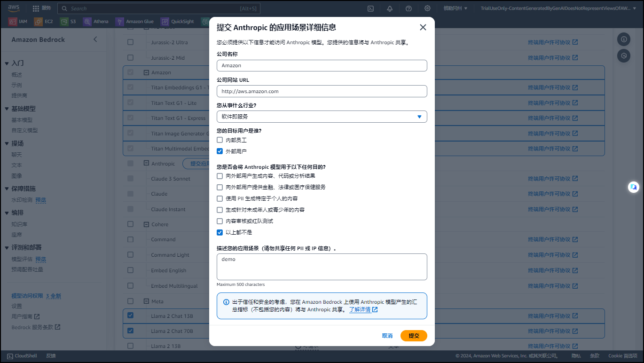This screenshot has width=644, height=363.
Task: Click the top Search box
Action: coord(158,8)
